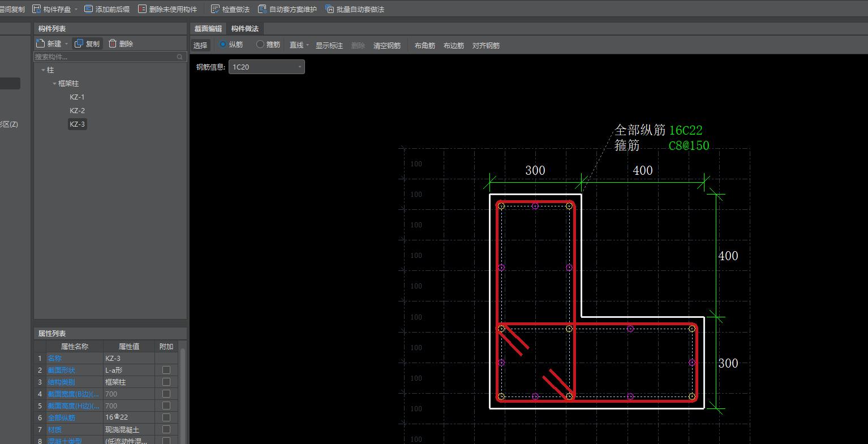Click the 全部纵筋 property name link
The image size is (868, 444).
click(x=61, y=417)
